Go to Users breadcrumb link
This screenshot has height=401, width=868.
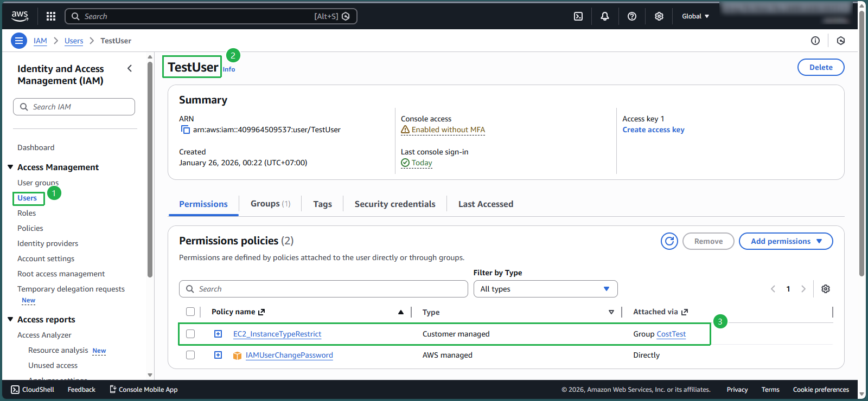(x=74, y=41)
